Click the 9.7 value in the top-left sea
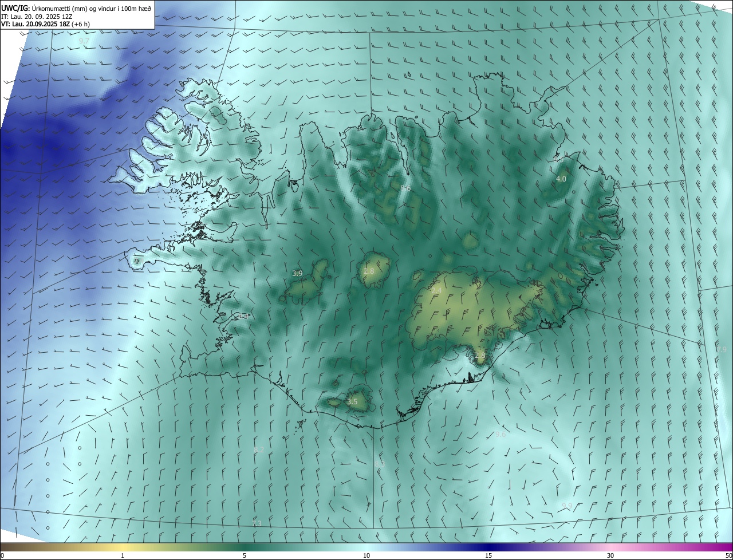This screenshot has width=733, height=560. [84, 42]
